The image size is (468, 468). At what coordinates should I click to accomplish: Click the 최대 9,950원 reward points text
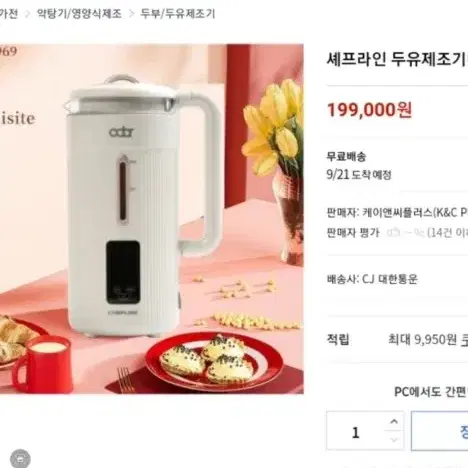click(x=428, y=340)
